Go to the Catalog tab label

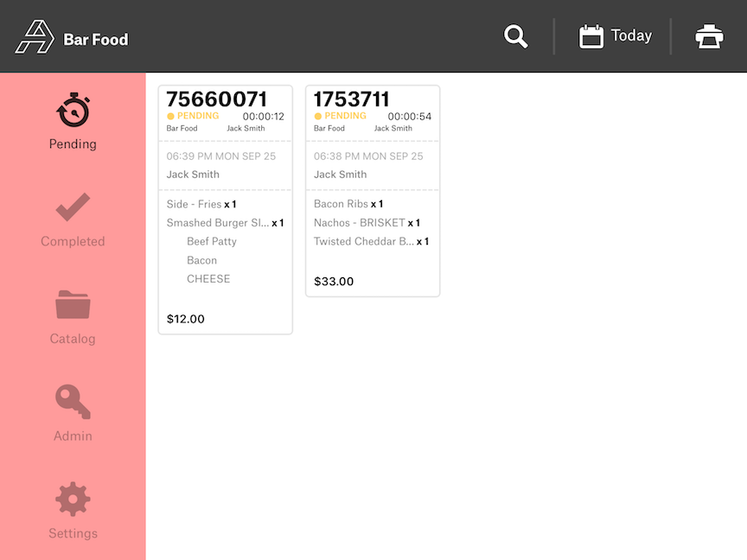tap(73, 339)
